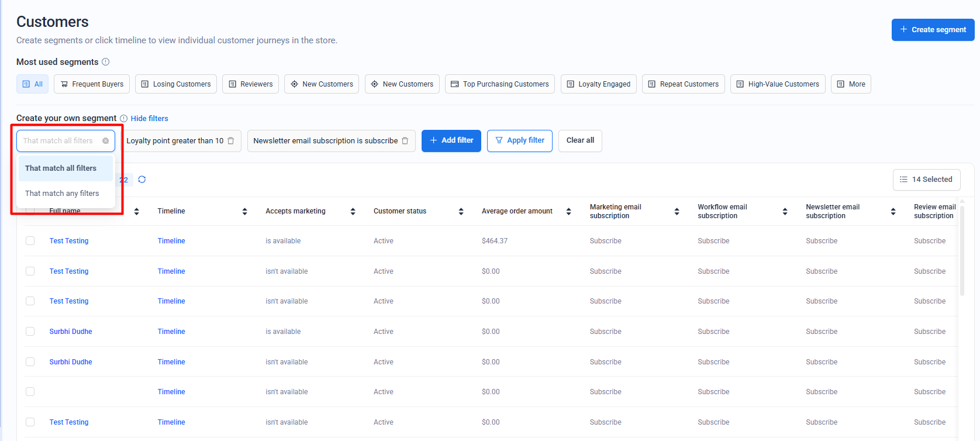
Task: Sort by Average order amount arrows
Action: click(x=568, y=211)
